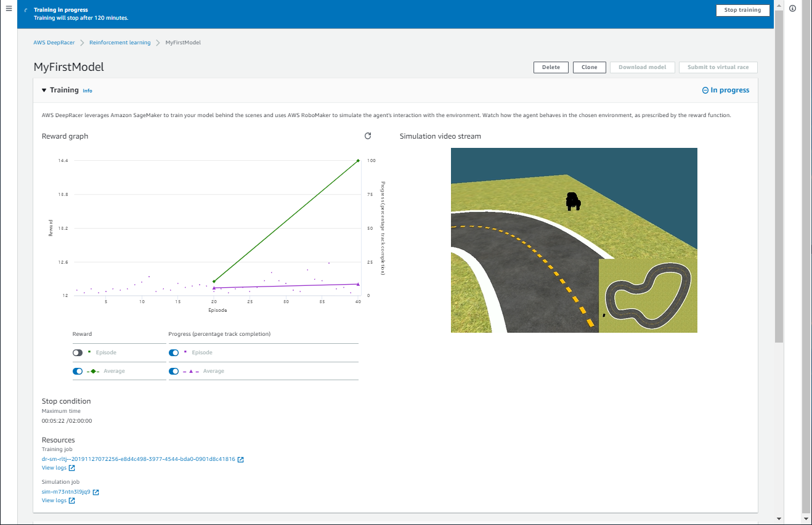Open Reinforcement learning breadcrumb

click(x=120, y=43)
